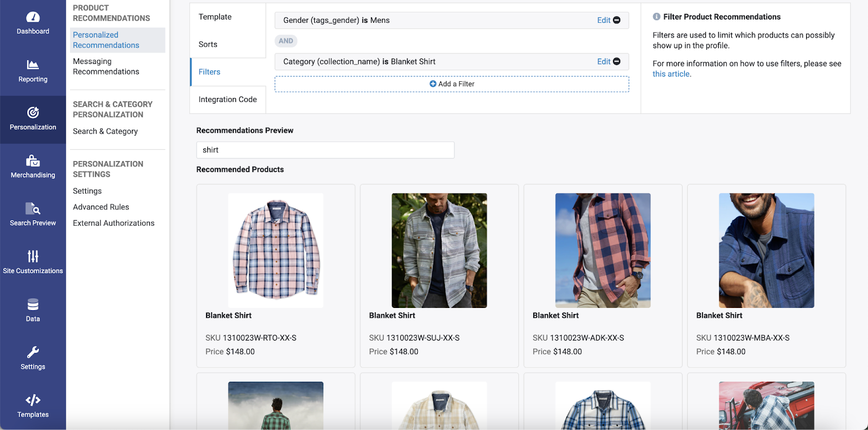Open the Settings wrench icon
868x430 pixels.
(33, 352)
